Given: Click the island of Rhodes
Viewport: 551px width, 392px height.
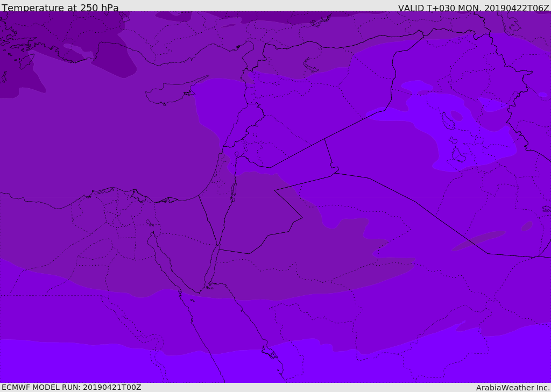Looking at the screenshot, I should tap(27, 61).
